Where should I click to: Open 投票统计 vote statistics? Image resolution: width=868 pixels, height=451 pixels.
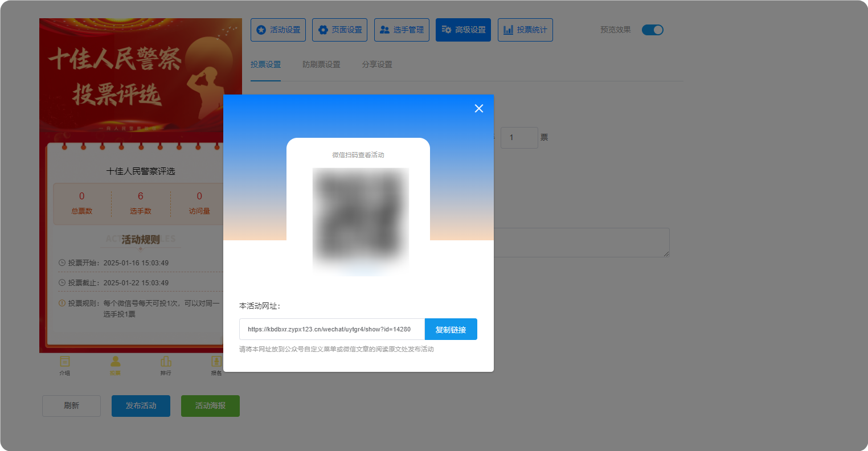pos(525,30)
